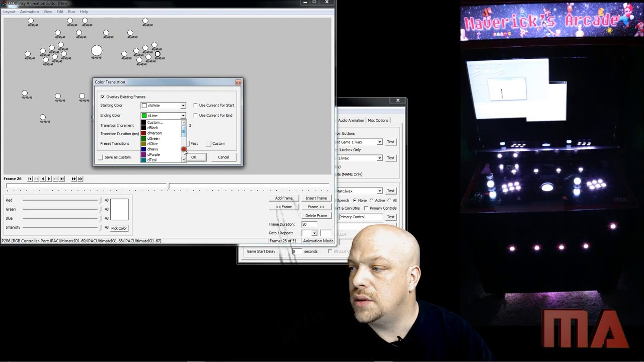
Task: Switch to Audio Animation tab in back window
Action: point(351,120)
